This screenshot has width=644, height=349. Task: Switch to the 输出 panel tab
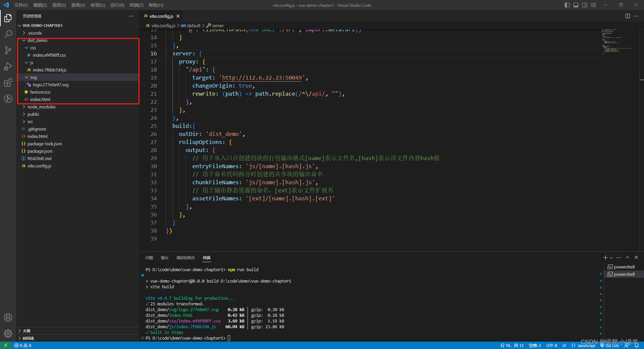(x=164, y=258)
